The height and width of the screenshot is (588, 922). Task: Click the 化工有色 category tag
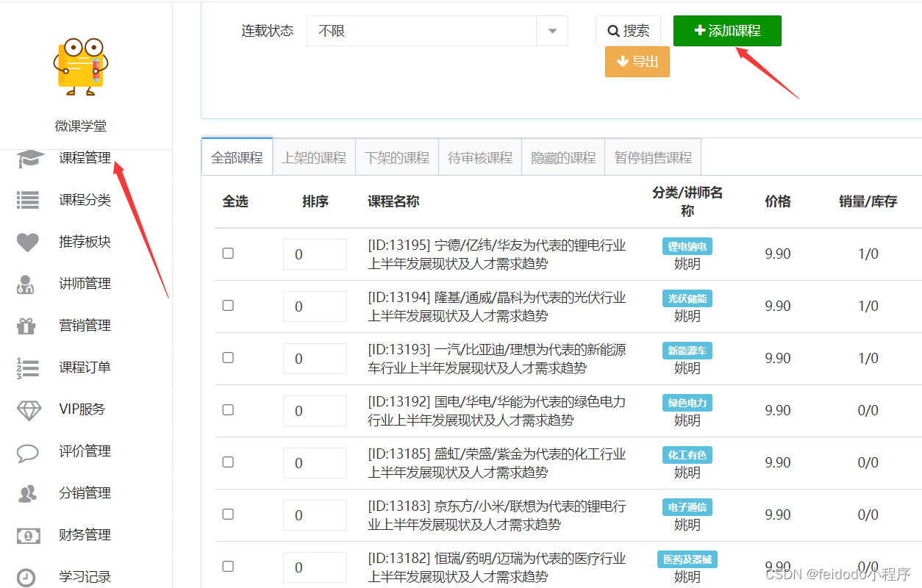[687, 456]
